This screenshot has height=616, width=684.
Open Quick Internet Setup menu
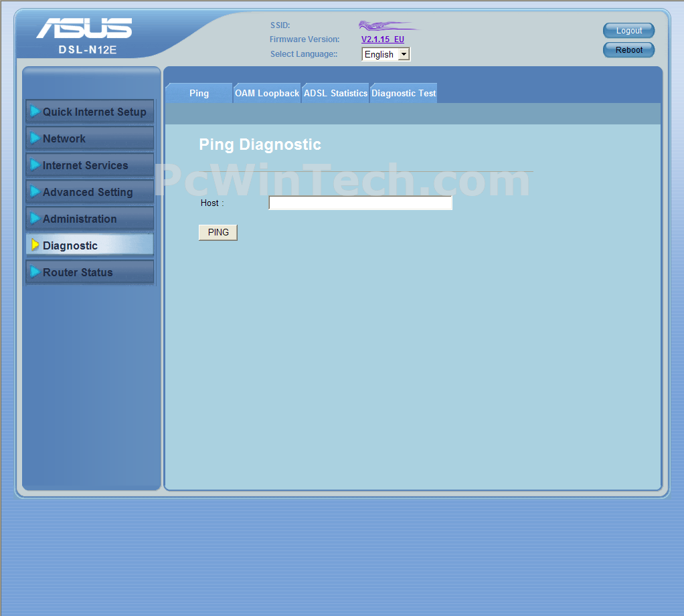pos(90,112)
